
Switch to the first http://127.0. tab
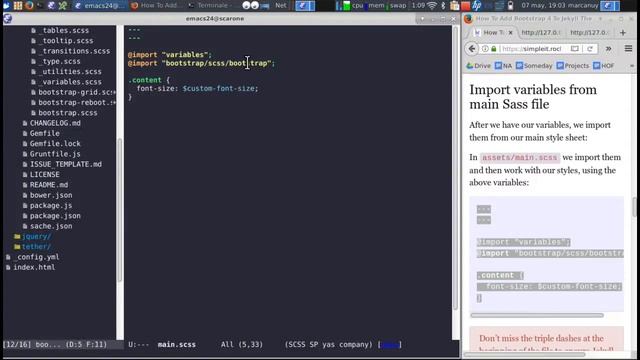tap(541, 32)
